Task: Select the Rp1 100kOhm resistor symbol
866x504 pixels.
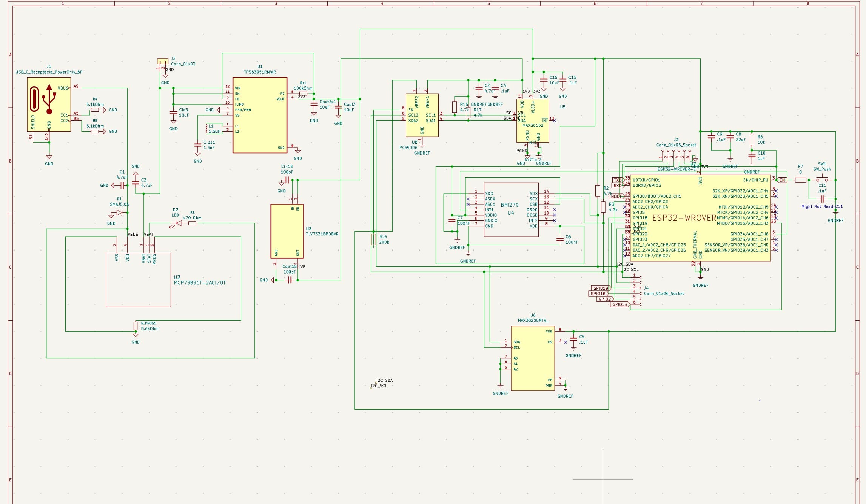Action: (303, 94)
